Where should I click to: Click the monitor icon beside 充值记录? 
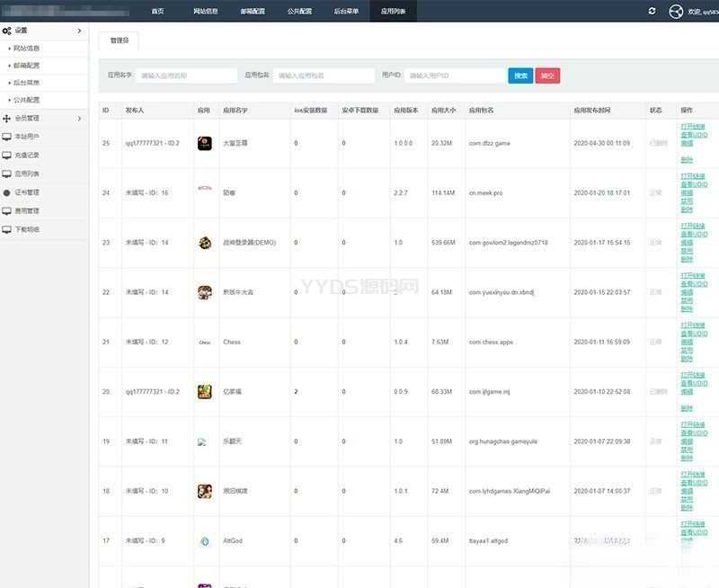pyautogui.click(x=6, y=156)
